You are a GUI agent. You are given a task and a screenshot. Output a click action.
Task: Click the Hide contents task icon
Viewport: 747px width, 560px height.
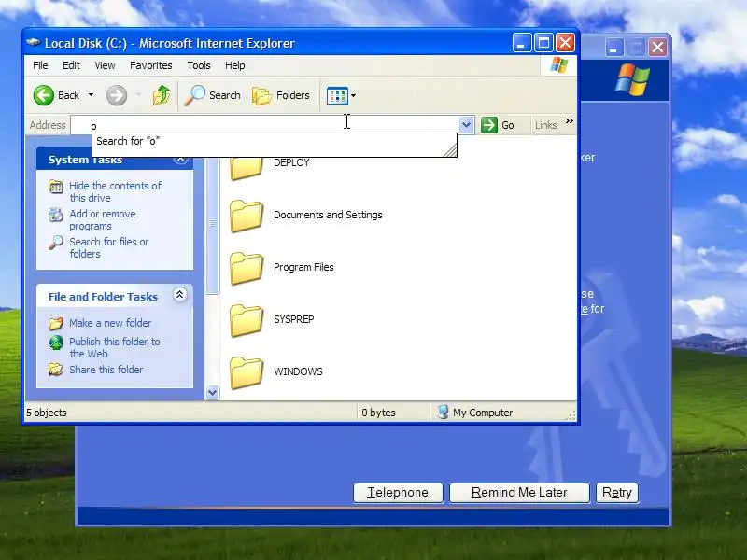click(56, 187)
